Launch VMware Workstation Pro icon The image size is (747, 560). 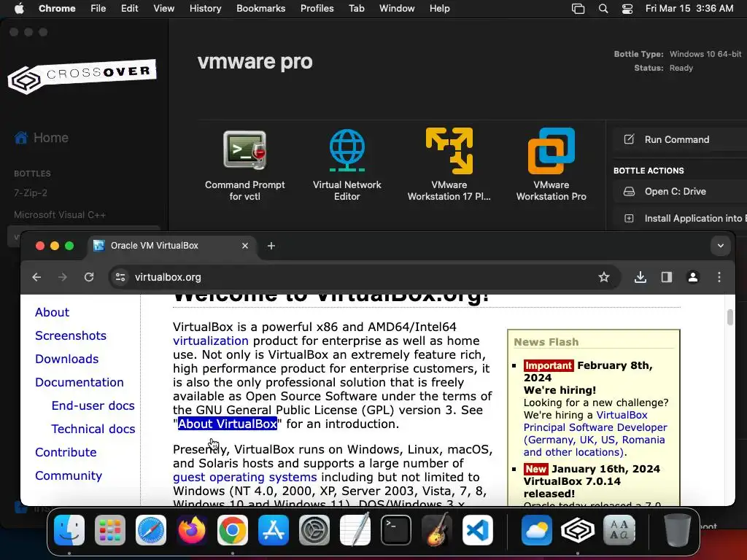click(x=551, y=165)
